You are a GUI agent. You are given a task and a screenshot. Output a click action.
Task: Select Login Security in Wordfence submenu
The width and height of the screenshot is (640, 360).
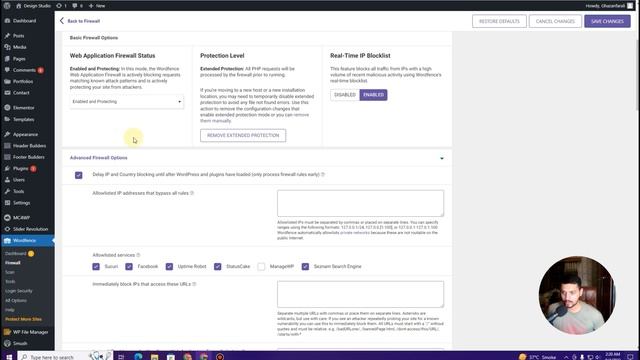coord(19,291)
